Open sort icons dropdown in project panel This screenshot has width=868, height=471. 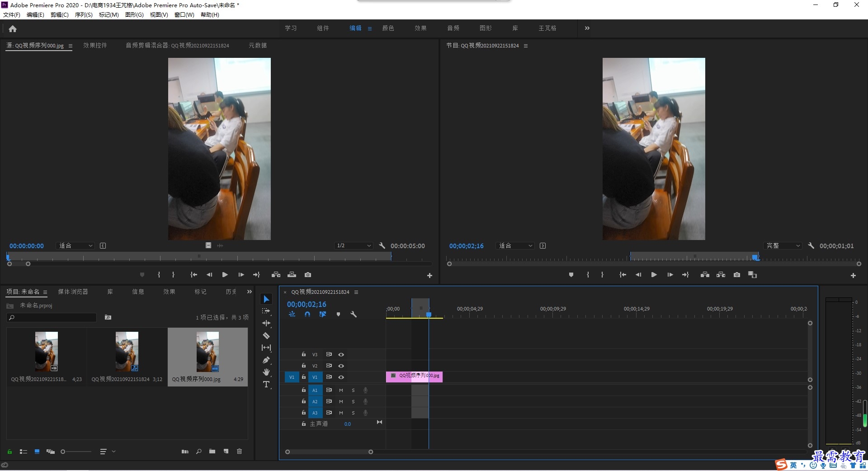click(x=108, y=452)
